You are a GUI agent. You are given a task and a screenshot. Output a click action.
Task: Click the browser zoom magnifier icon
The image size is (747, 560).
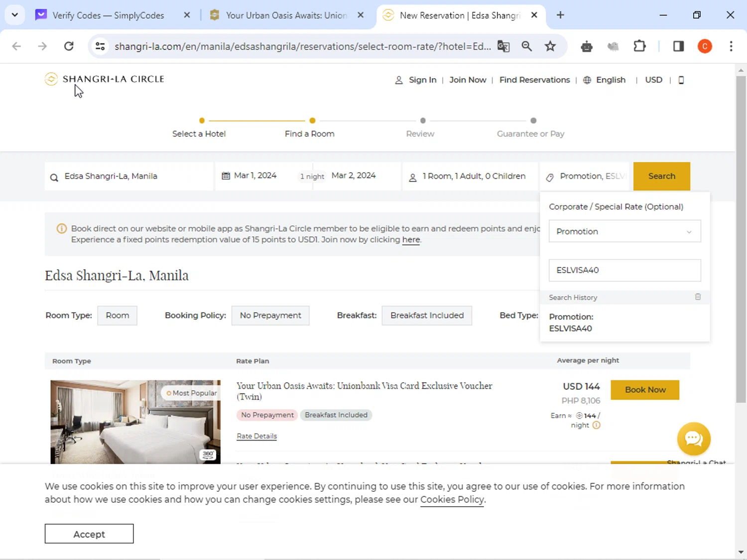click(x=526, y=46)
